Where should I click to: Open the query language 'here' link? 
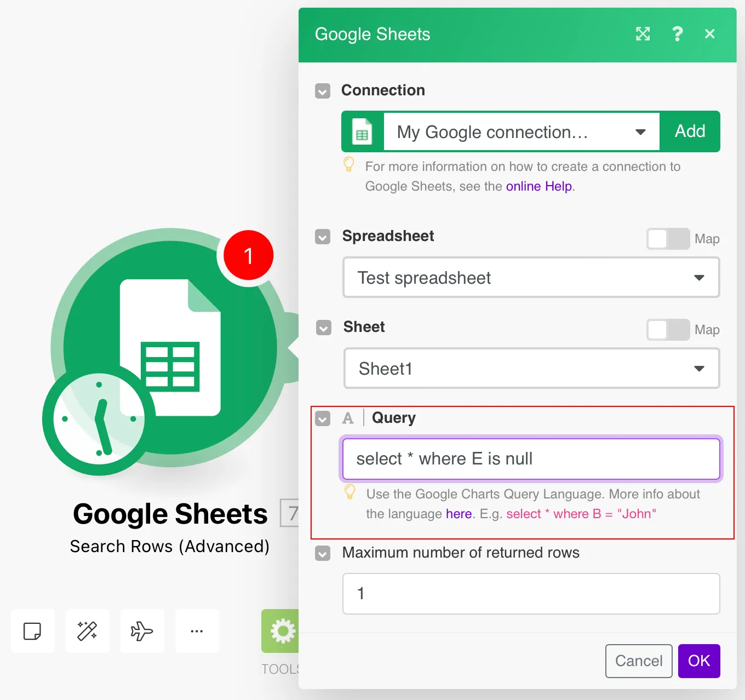[x=459, y=514]
